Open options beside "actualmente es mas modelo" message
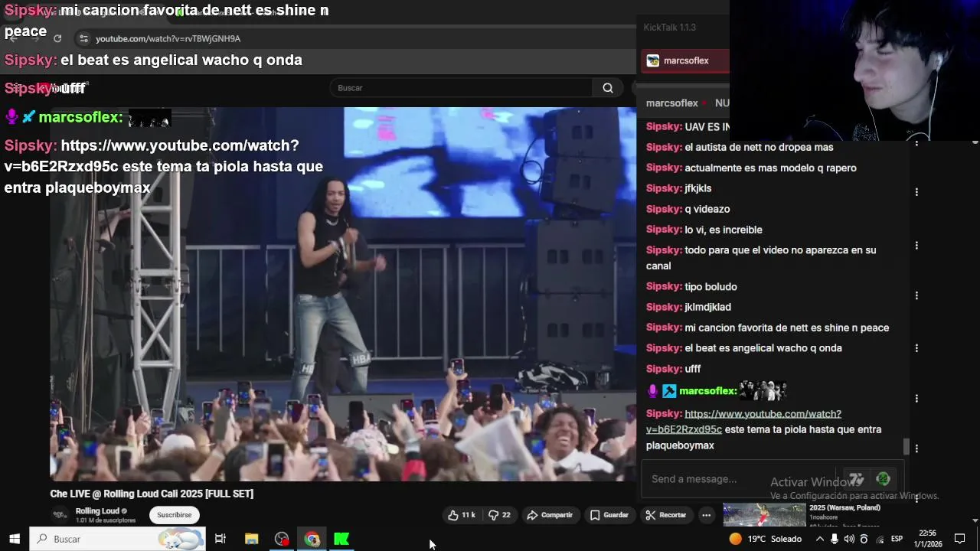 tap(916, 191)
